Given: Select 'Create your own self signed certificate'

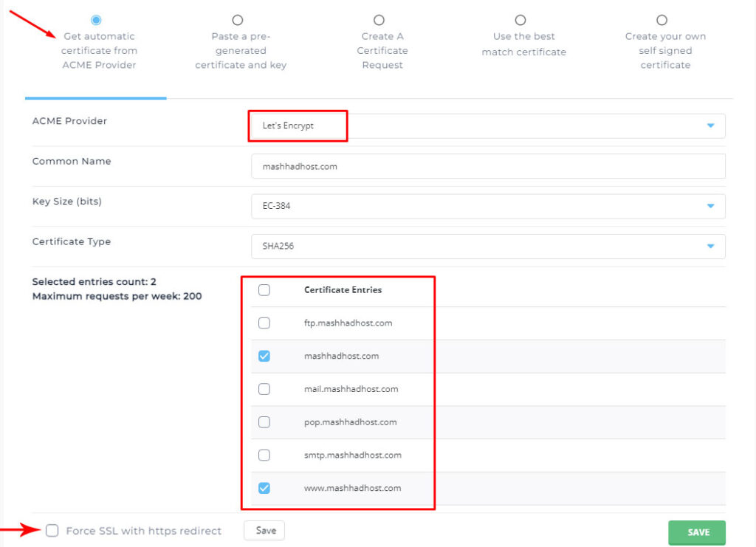Looking at the screenshot, I should [x=661, y=20].
